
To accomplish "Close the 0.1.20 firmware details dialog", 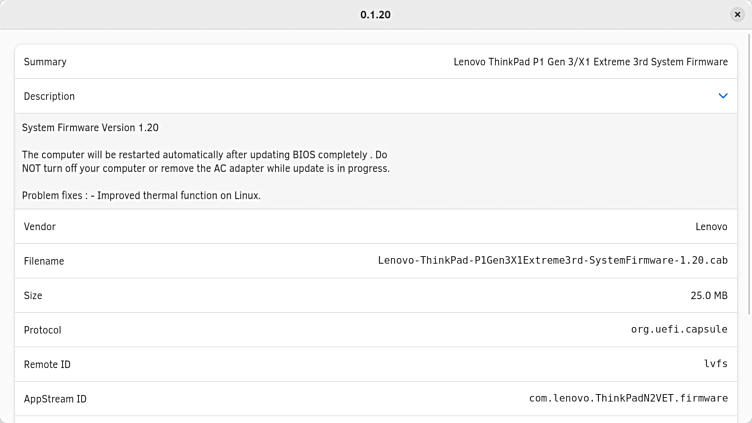I will point(737,15).
